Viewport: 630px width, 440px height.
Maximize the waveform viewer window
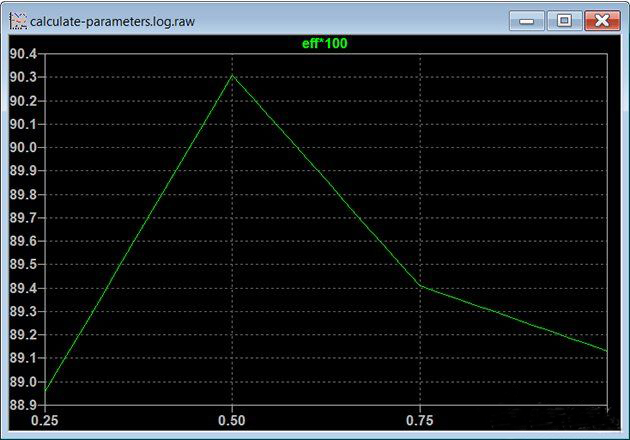coord(564,20)
